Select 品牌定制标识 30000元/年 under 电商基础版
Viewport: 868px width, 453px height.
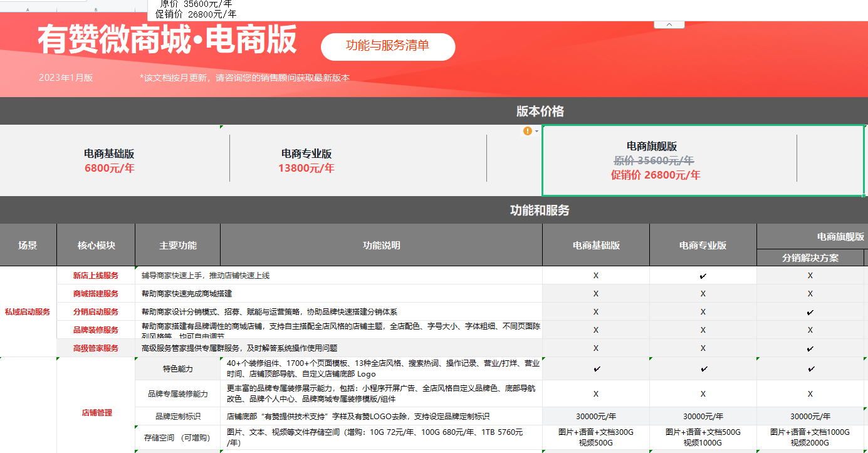(596, 416)
